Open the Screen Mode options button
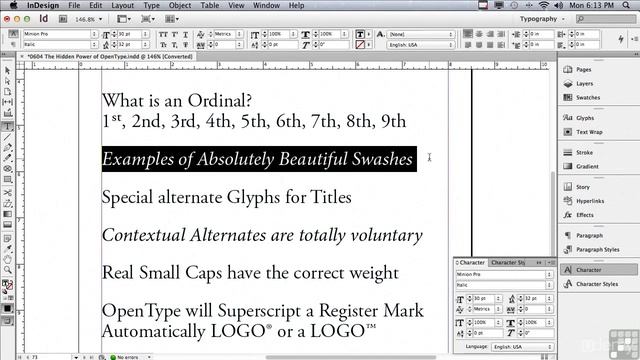640x360 pixels. 147,19
